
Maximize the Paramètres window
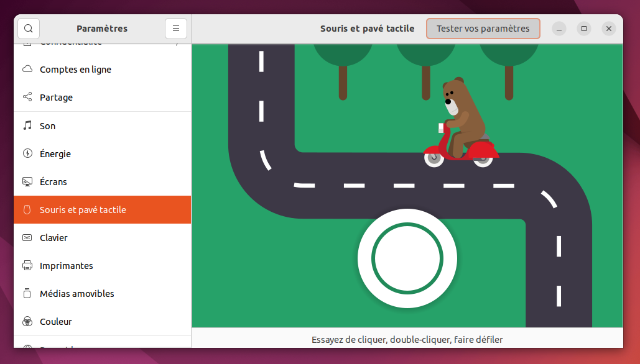click(x=584, y=29)
